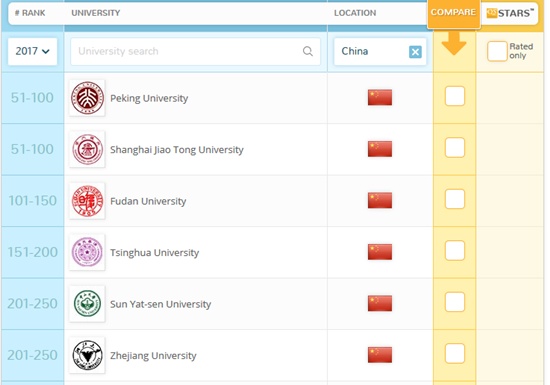Open the Sun Yat-sen University link

coord(161,304)
